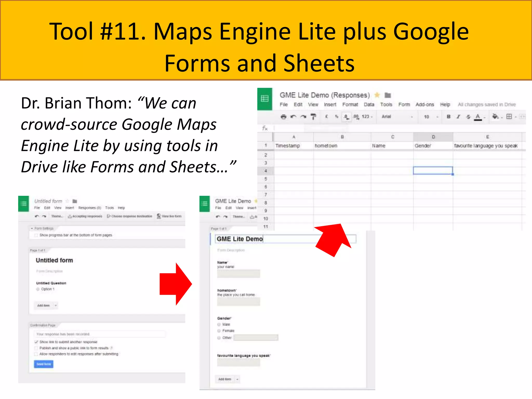Open the 123 number format dropdown

(x=367, y=117)
